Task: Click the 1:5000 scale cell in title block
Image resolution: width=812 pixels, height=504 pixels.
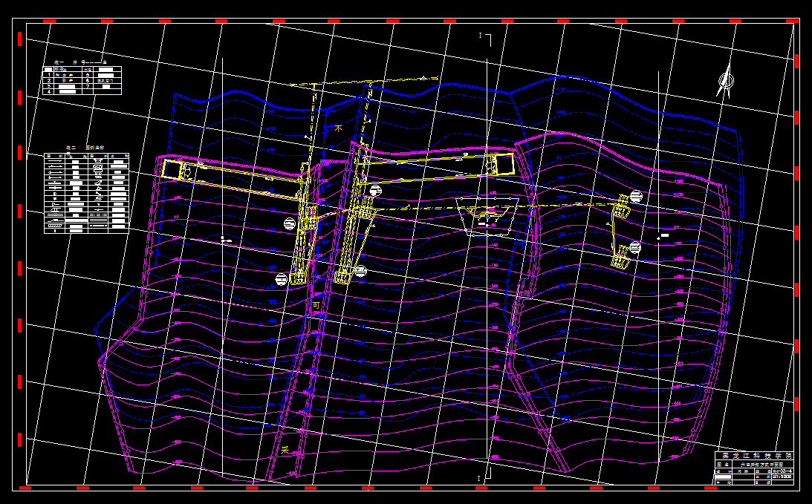Action: tap(782, 477)
